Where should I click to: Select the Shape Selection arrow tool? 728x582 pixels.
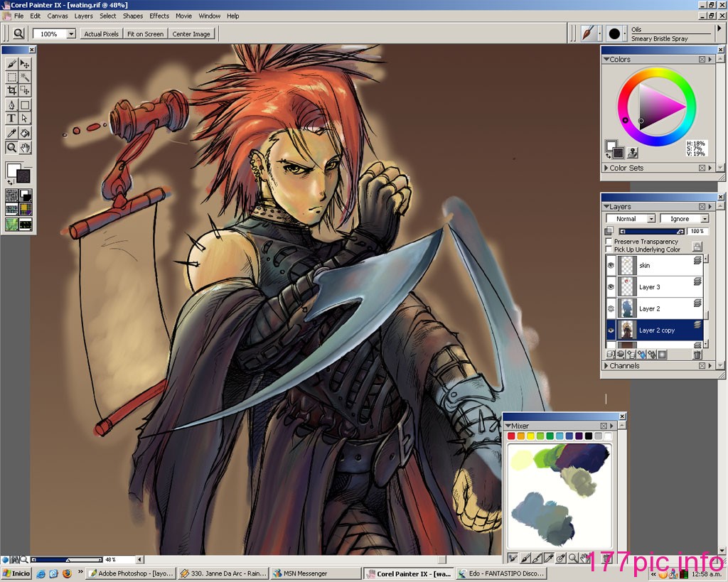(25, 119)
